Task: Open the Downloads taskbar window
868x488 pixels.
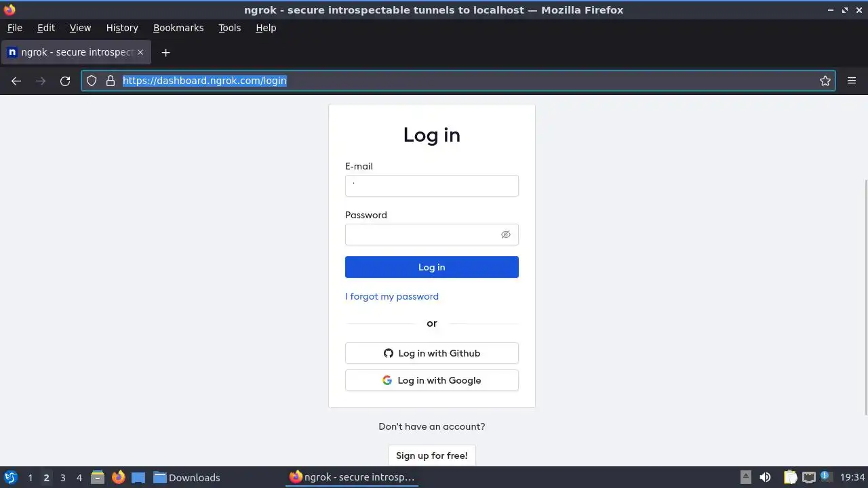Action: 186,477
